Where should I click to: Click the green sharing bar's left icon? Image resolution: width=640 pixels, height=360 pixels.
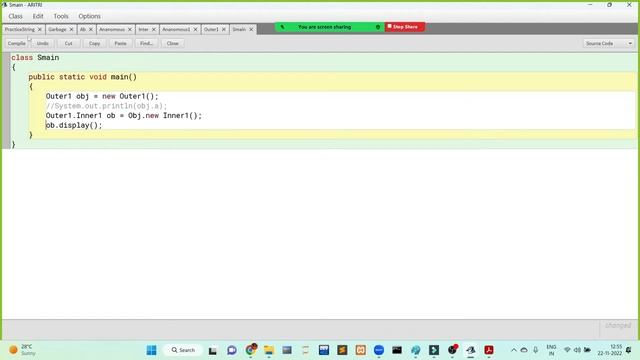pyautogui.click(x=282, y=27)
